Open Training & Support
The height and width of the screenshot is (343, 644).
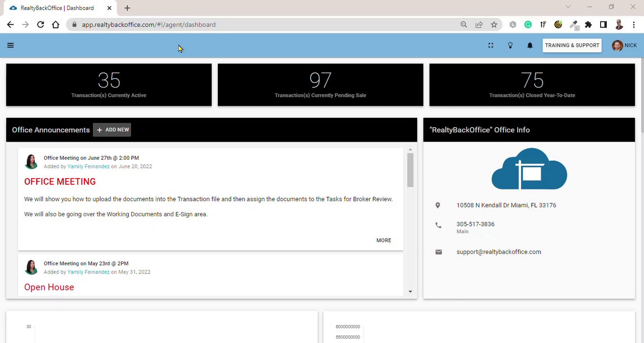(572, 45)
